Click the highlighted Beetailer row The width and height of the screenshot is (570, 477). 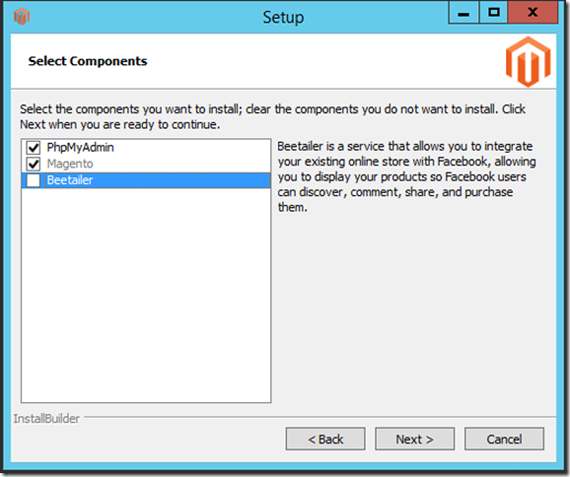(146, 180)
